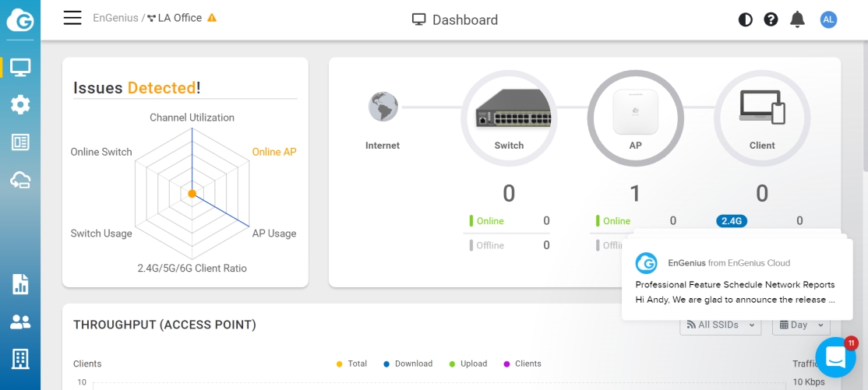Viewport: 868px width, 390px height.
Task: Toggle the Upload series in chart legend
Action: 468,364
